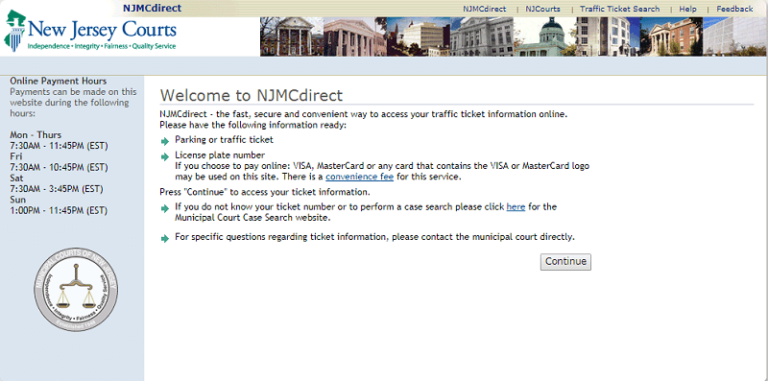Viewport: 768px width, 381px height.
Task: Click the '7:30AM - 10:45PM (EST)' Friday hours
Action: coord(59,167)
